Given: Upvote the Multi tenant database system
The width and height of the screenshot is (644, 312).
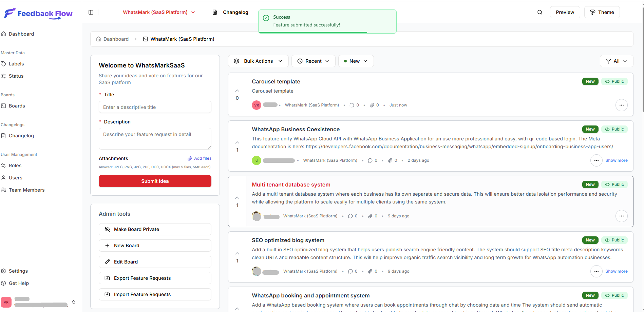Looking at the screenshot, I should coord(237,198).
